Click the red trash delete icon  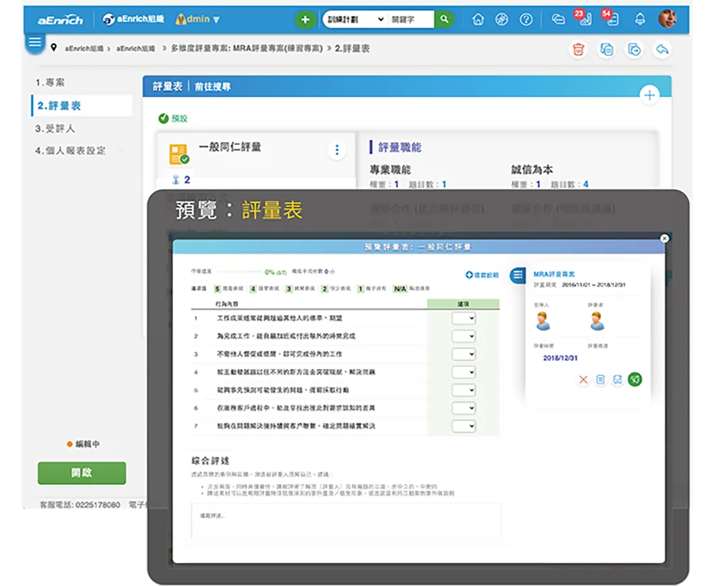pos(578,49)
